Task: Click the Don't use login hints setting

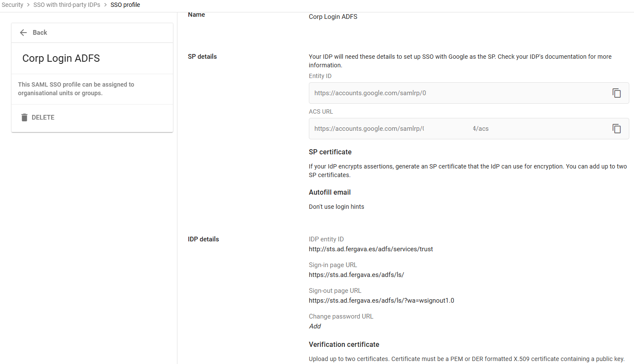Action: pos(336,206)
